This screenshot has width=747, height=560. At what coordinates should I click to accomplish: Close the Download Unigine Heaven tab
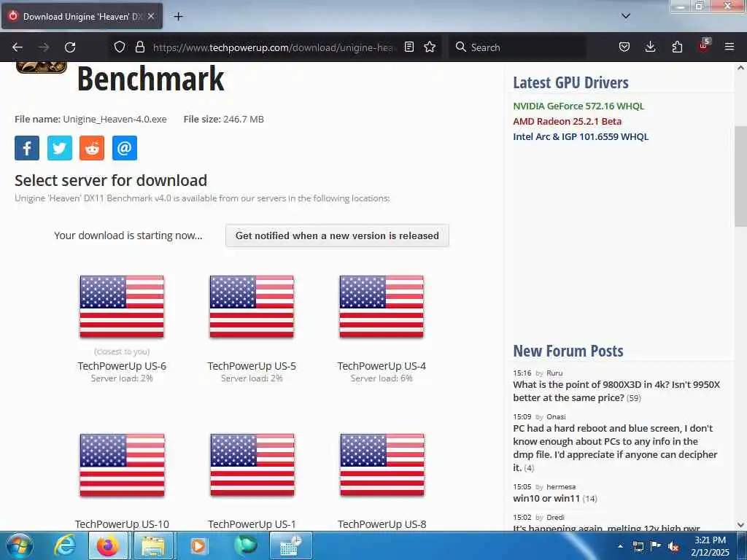[x=150, y=16]
